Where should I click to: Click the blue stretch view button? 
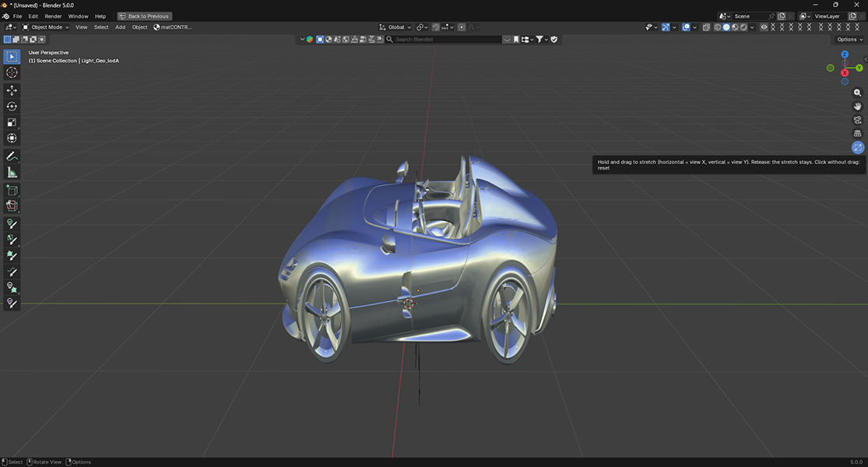[x=857, y=147]
